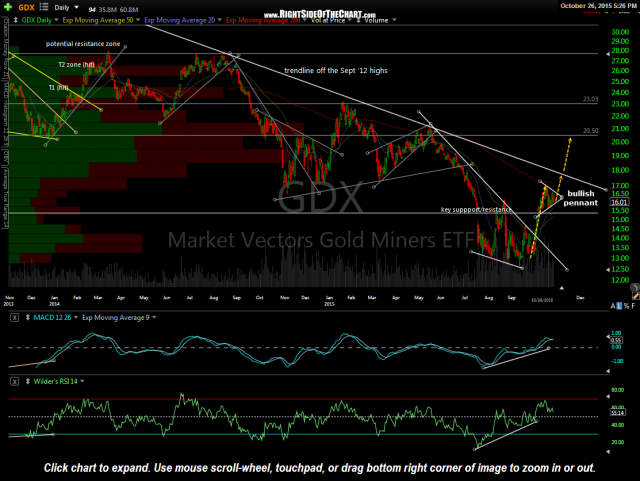Click the RSI panel resize arrows icon
This screenshot has width=640, height=481.
(x=28, y=382)
